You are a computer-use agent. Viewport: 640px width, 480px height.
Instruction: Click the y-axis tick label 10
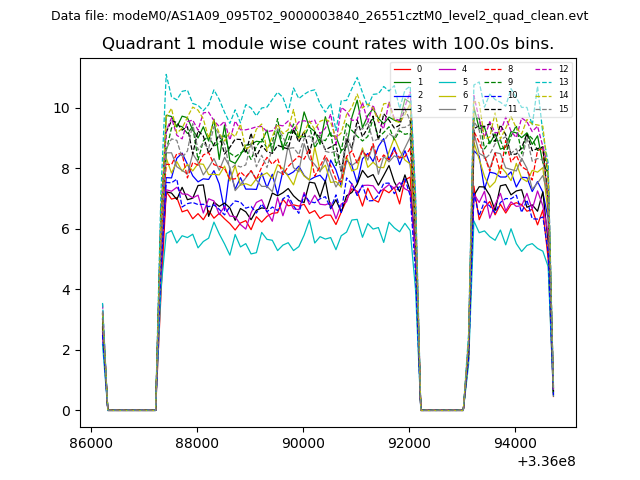pyautogui.click(x=62, y=108)
